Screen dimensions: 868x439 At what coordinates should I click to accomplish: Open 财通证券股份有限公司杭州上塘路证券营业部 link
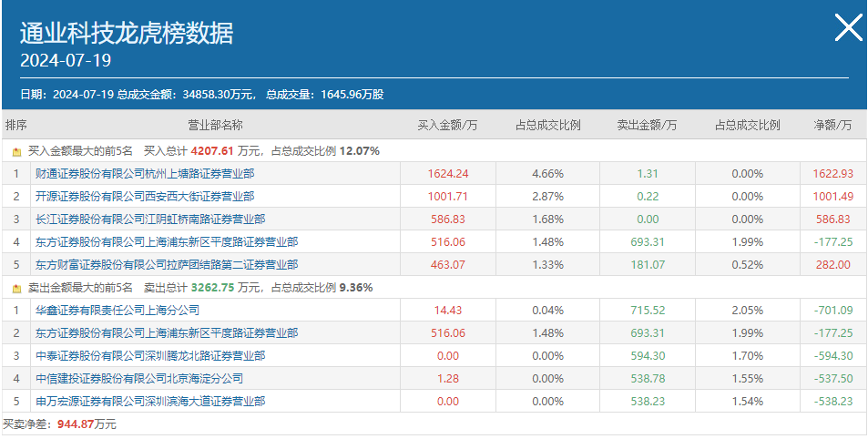145,174
